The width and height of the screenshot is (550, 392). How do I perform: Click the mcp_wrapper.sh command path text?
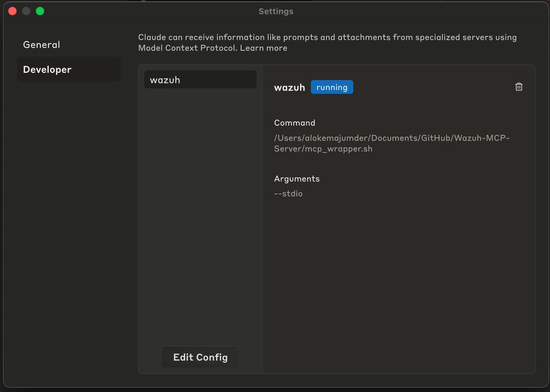click(x=392, y=144)
